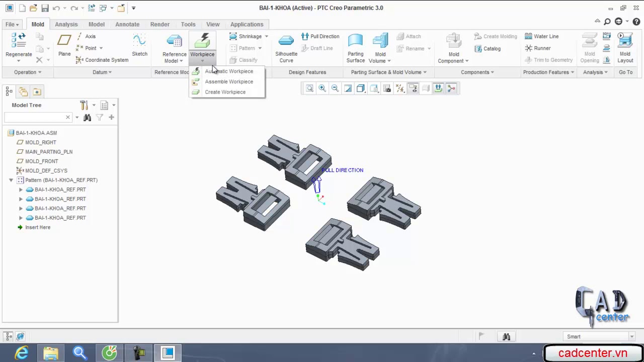The width and height of the screenshot is (644, 362).
Task: Open the Render tab
Action: (160, 24)
